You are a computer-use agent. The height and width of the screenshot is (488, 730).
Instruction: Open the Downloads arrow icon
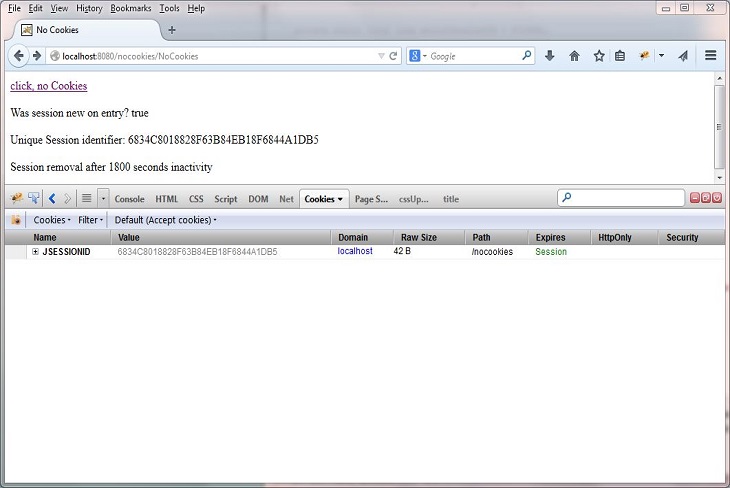click(x=549, y=56)
